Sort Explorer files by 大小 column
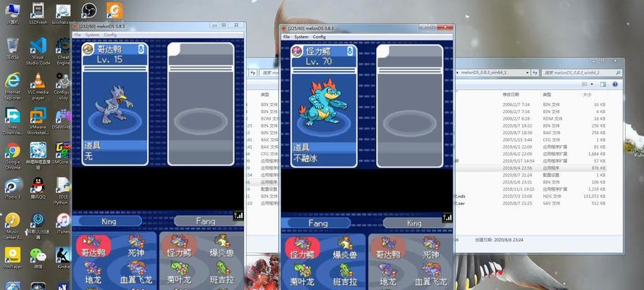This screenshot has height=290, width=644. click(587, 94)
